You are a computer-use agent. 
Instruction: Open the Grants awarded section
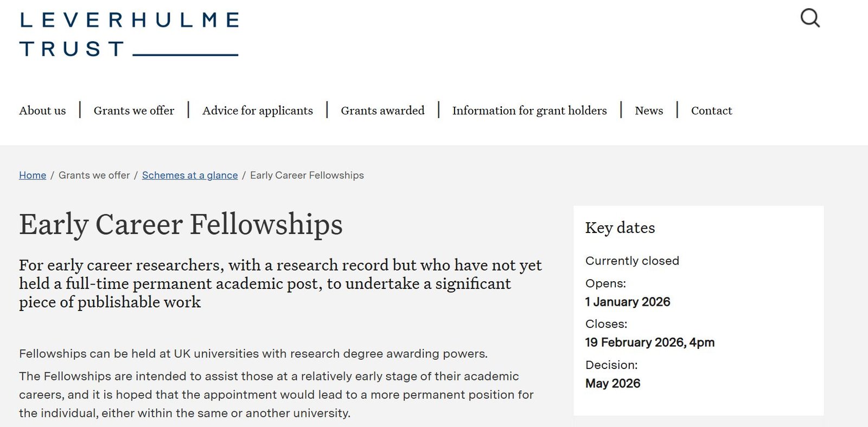(x=382, y=111)
